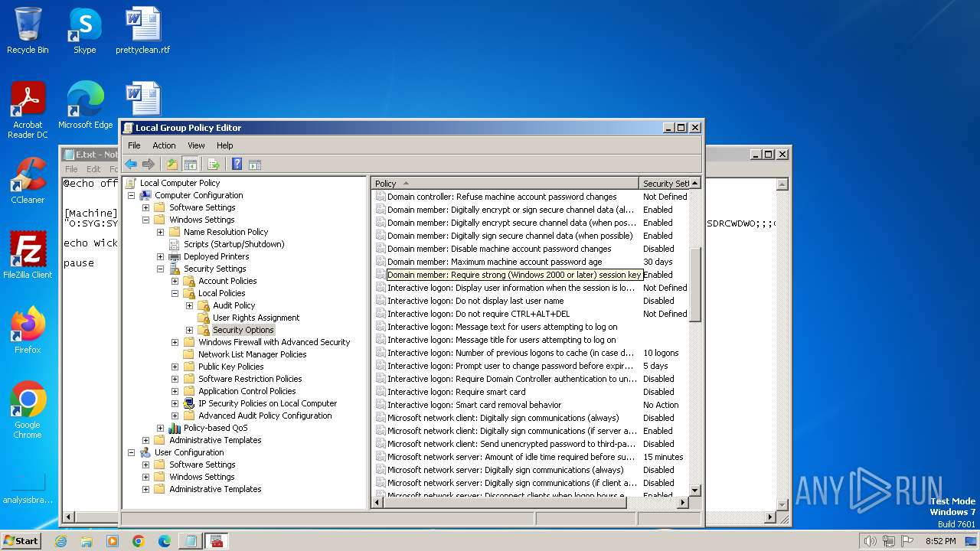
Task: Collapse Security Settings tree node
Action: coord(160,269)
